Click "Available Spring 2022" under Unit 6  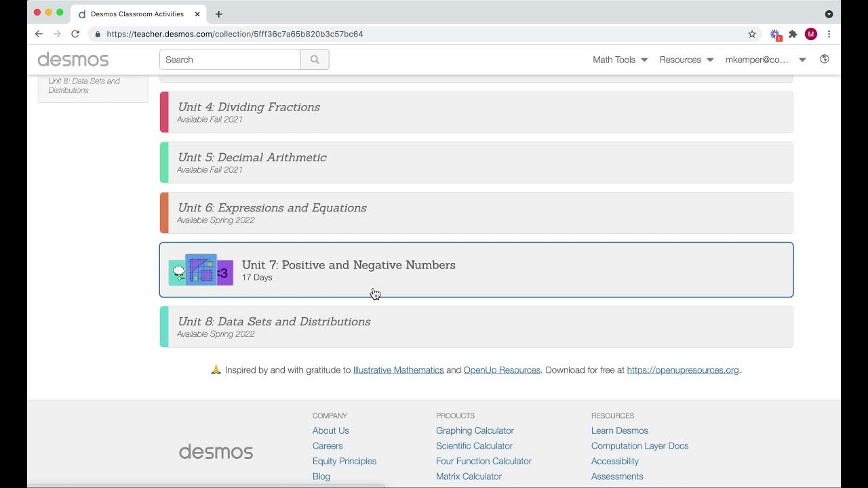[x=216, y=220]
